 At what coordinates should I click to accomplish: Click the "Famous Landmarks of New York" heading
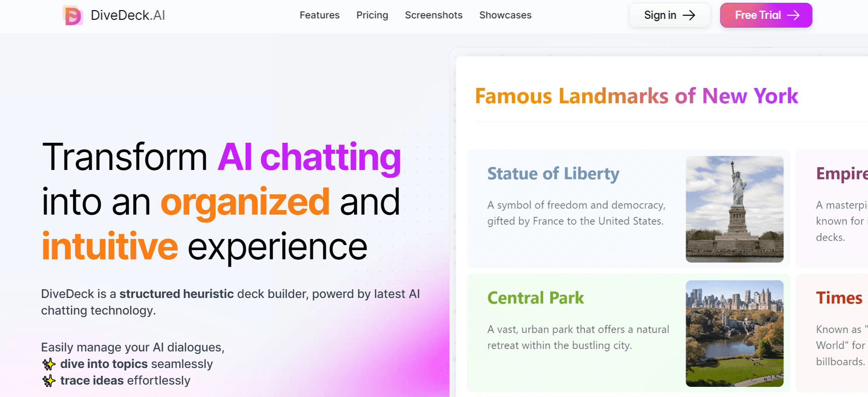click(637, 96)
